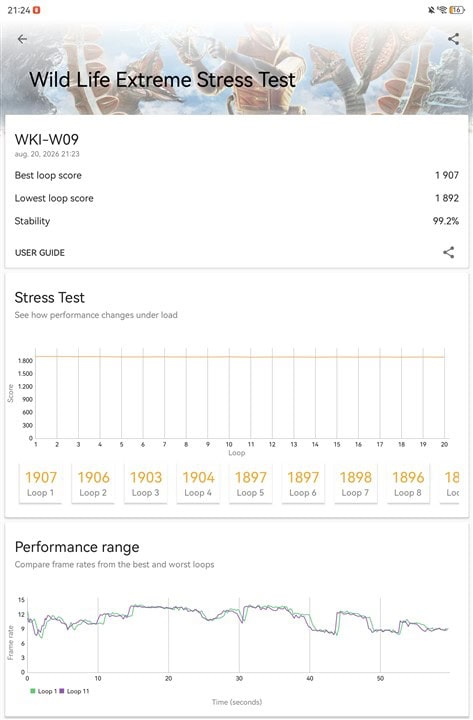The width and height of the screenshot is (473, 720).
Task: Select the Loop 3 score card 1903
Action: point(146,484)
